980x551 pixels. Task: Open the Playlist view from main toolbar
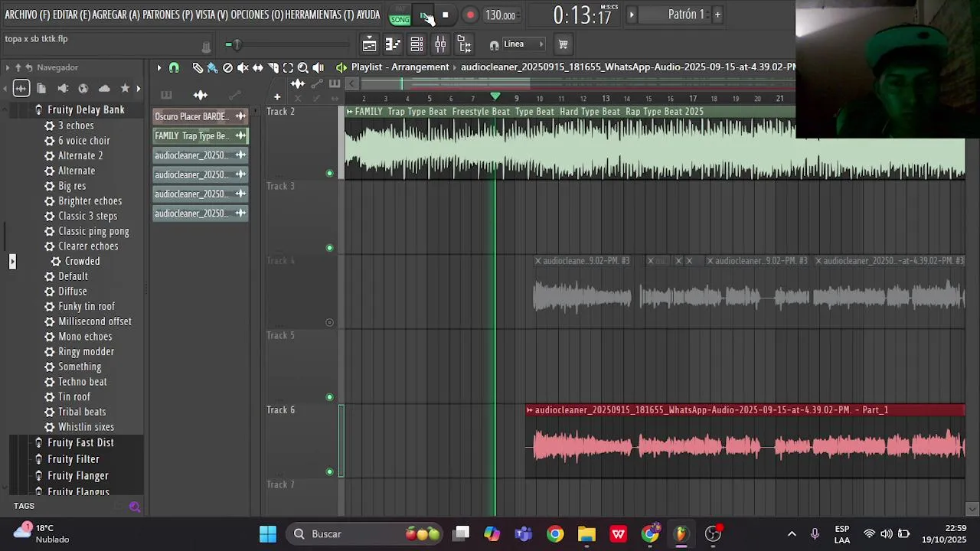(369, 44)
